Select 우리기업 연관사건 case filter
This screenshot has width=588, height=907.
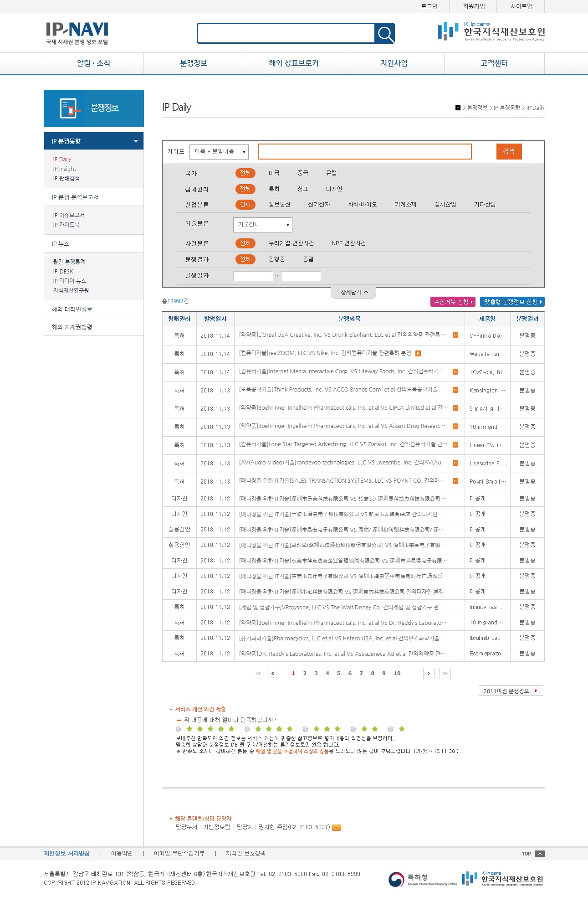[x=291, y=243]
